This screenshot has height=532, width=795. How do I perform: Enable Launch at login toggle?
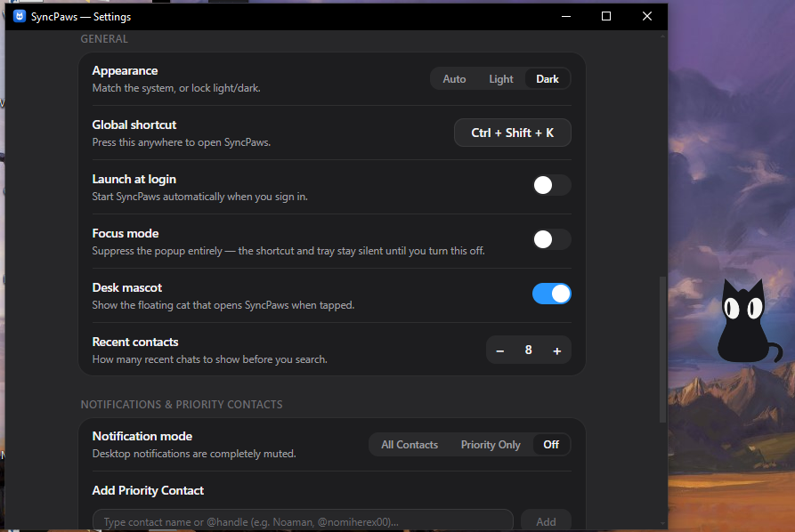click(552, 185)
